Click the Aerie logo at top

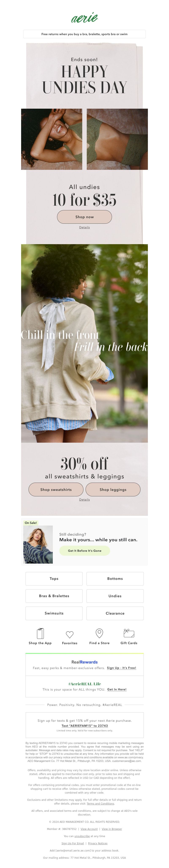(84, 18)
